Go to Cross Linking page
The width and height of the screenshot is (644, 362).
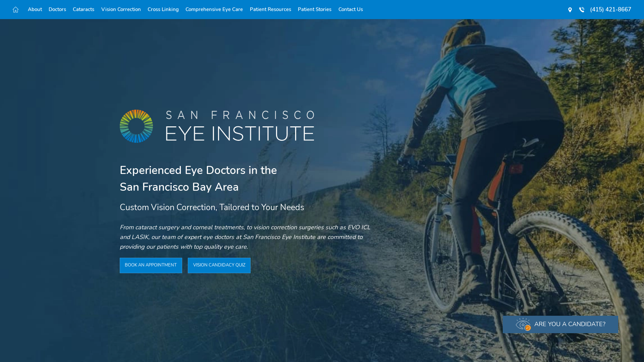pyautogui.click(x=163, y=9)
